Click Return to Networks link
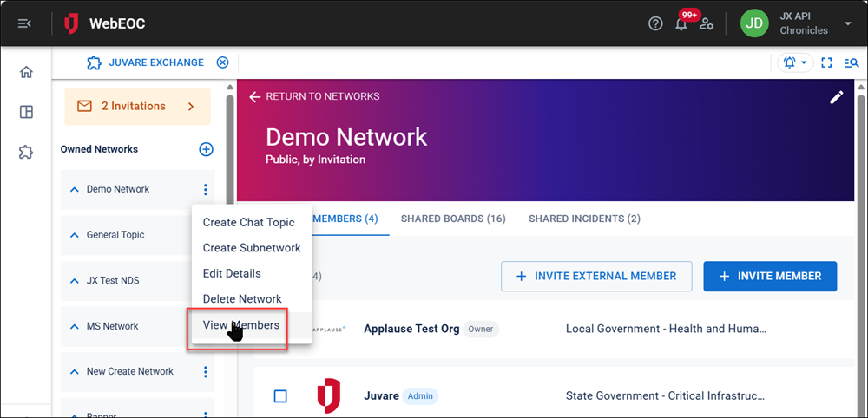The image size is (868, 418). [x=314, y=97]
